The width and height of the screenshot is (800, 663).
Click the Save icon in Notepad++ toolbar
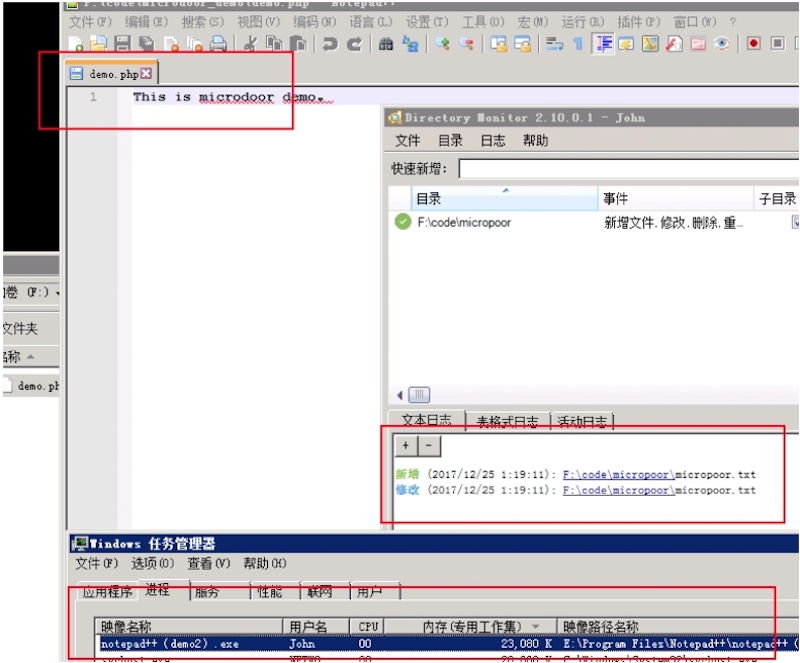123,44
